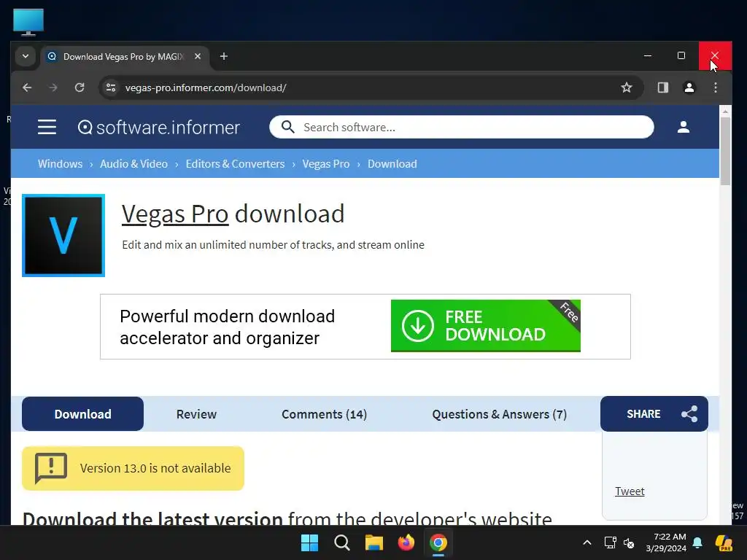Open the Windows Start menu
This screenshot has height=560, width=747.
tap(309, 542)
